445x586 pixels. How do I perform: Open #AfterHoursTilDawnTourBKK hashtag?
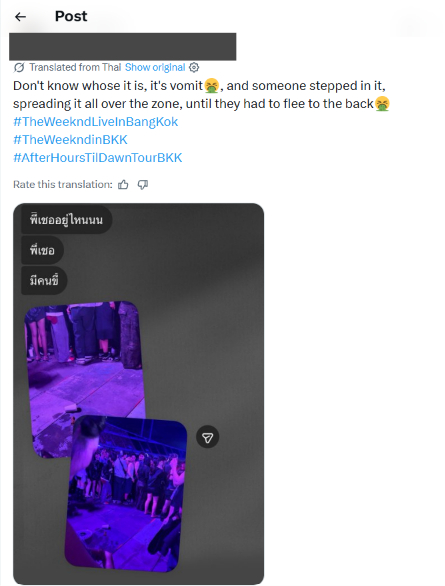click(98, 158)
